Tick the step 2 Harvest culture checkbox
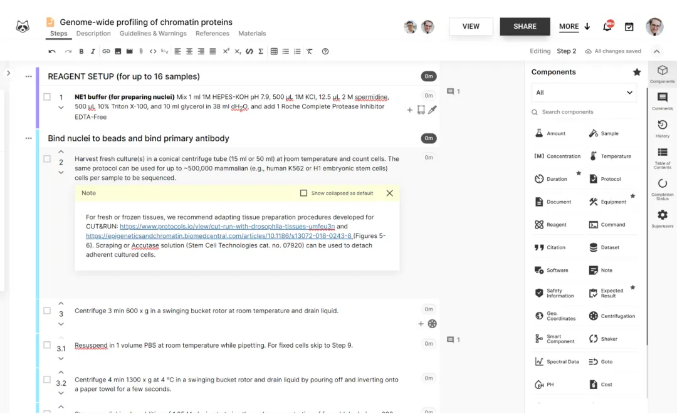 tap(47, 157)
